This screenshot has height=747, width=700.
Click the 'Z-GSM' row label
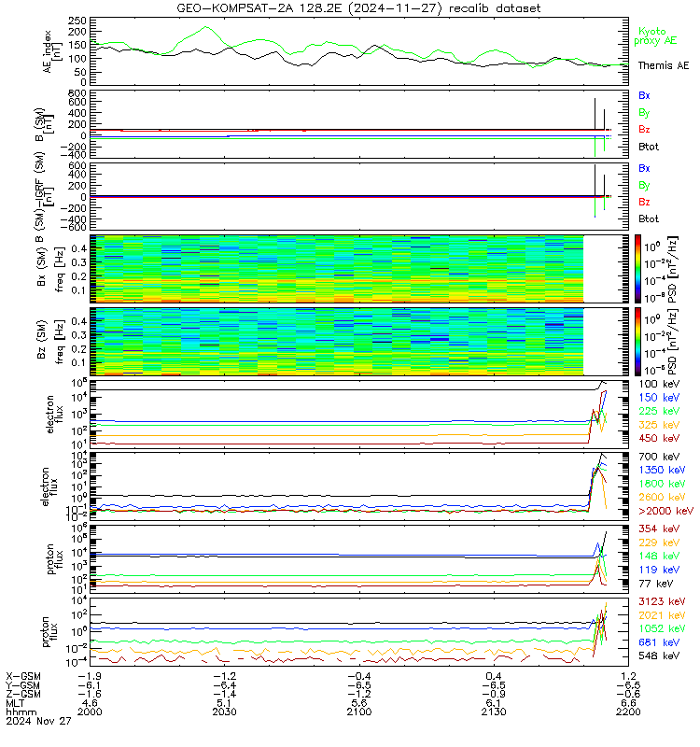click(x=22, y=694)
